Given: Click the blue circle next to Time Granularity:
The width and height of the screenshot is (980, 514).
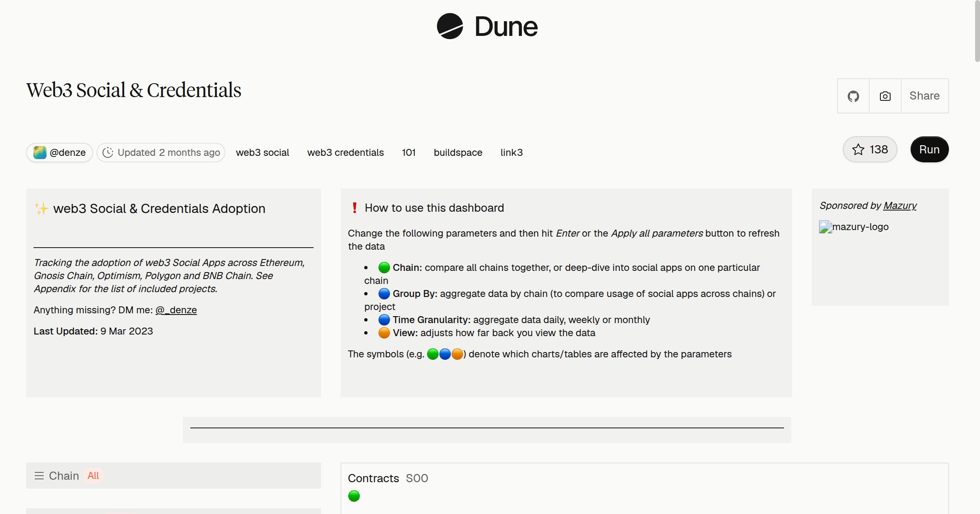Looking at the screenshot, I should click(x=384, y=320).
